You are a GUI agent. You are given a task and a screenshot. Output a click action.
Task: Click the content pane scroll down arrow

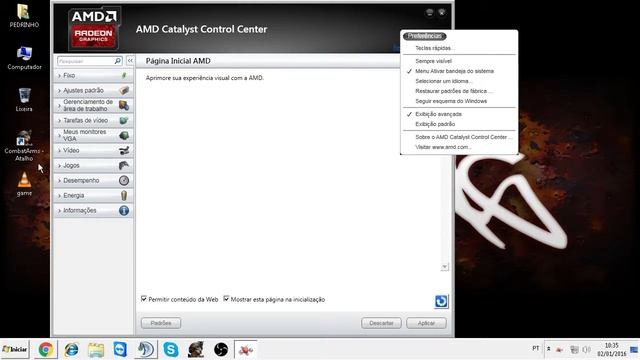pyautogui.click(x=444, y=267)
